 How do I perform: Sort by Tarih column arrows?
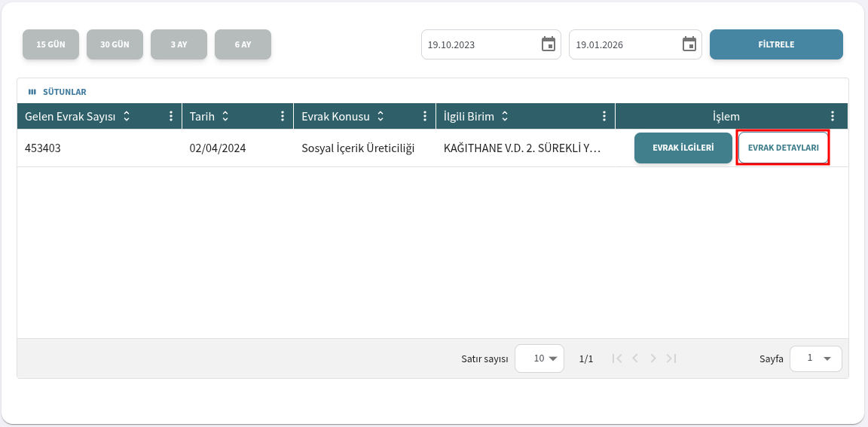point(225,116)
